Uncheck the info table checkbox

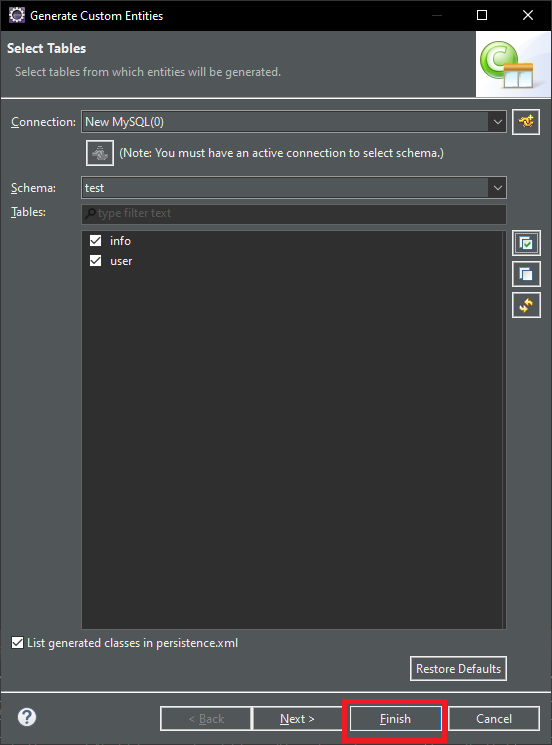pos(95,240)
